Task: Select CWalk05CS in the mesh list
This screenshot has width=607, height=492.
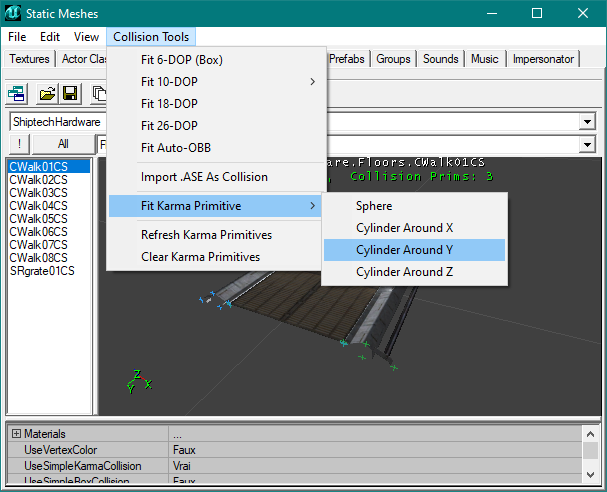Action: (x=38, y=219)
